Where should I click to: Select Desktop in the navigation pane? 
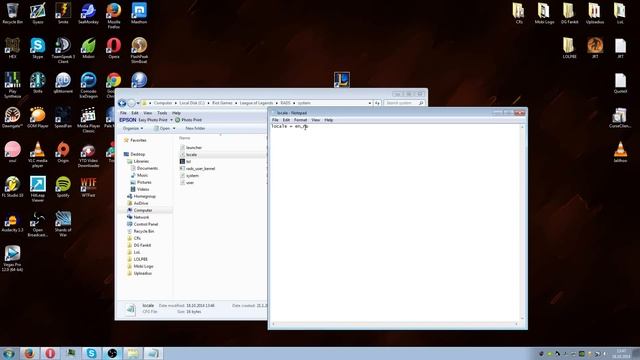[138, 154]
